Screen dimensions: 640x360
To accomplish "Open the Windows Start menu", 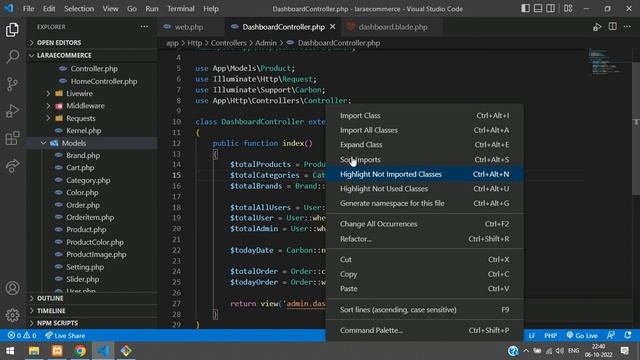I will pyautogui.click(x=10, y=351).
